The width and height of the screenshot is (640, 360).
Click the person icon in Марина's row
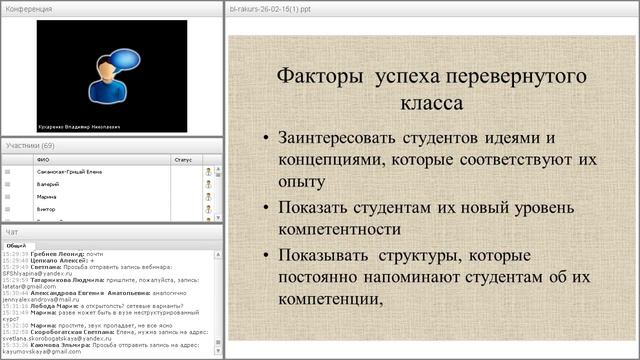[x=208, y=197]
